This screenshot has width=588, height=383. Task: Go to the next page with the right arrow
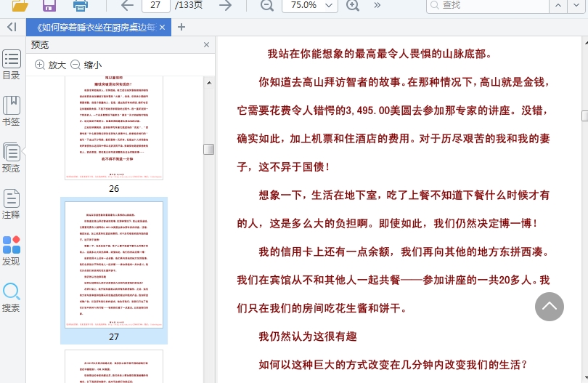tap(225, 5)
